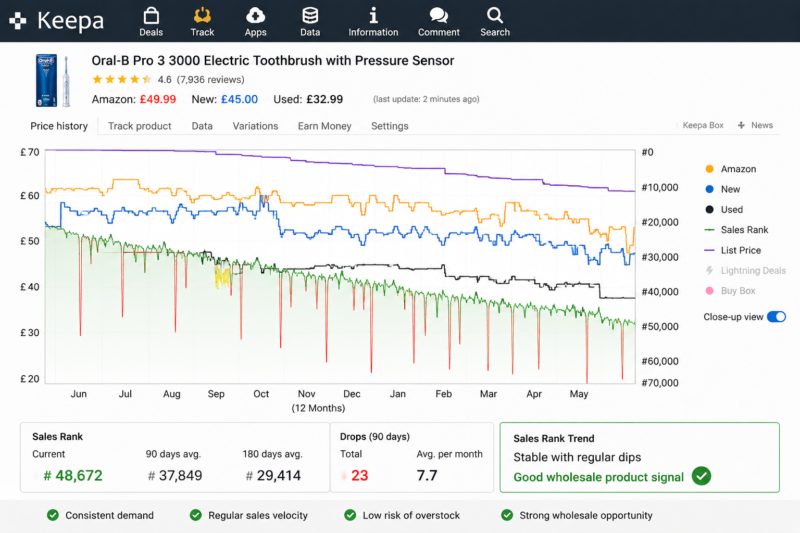
Task: Click the check icon beside Regular sales velocity
Action: 195,515
